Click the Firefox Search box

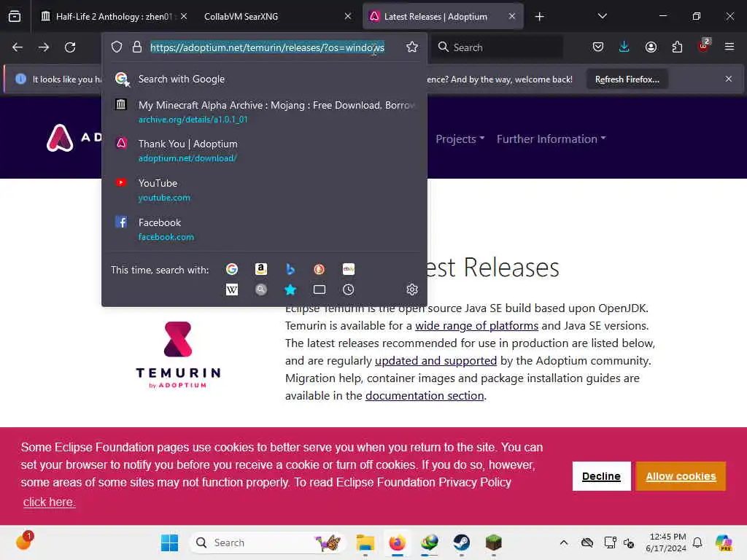pos(498,47)
